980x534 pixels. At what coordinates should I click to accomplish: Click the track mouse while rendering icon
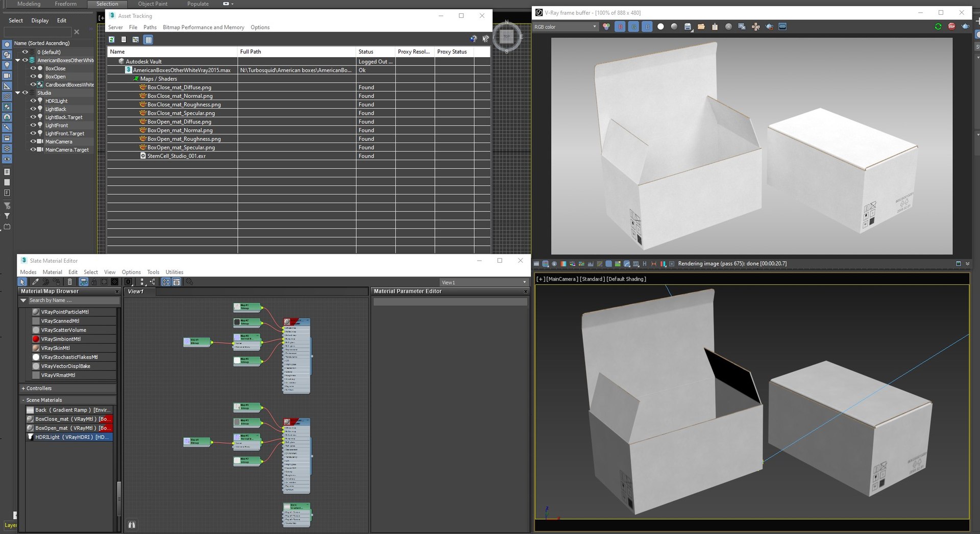pyautogui.click(x=756, y=27)
